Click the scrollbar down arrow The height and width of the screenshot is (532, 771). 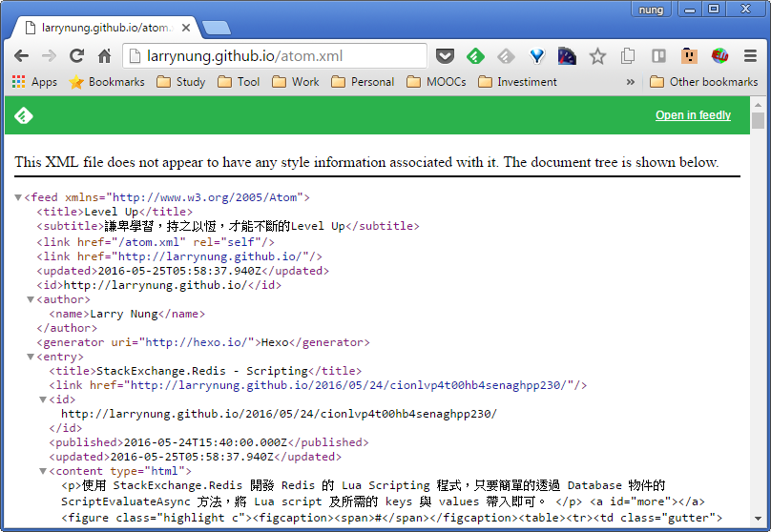(758, 519)
